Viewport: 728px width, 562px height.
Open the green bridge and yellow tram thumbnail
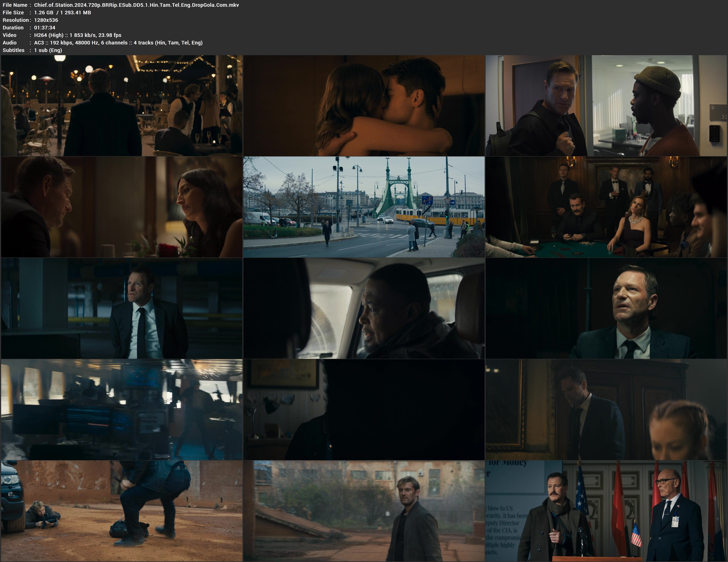[x=364, y=207]
